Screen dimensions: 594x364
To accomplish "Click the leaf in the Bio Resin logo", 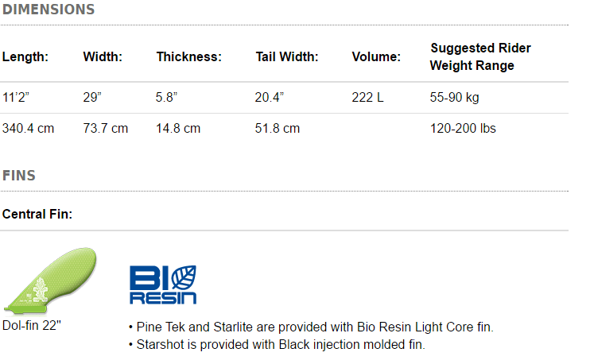I will [184, 277].
